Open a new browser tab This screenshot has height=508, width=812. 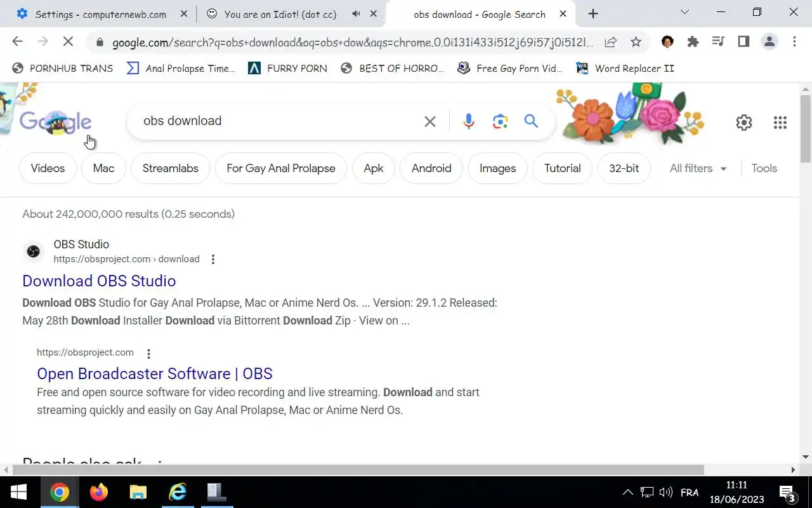coord(593,14)
